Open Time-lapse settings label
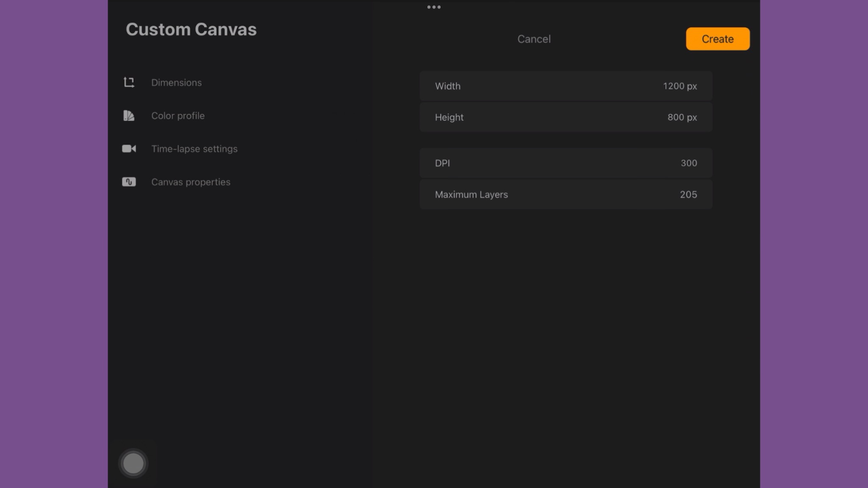The width and height of the screenshot is (868, 488). click(x=194, y=149)
